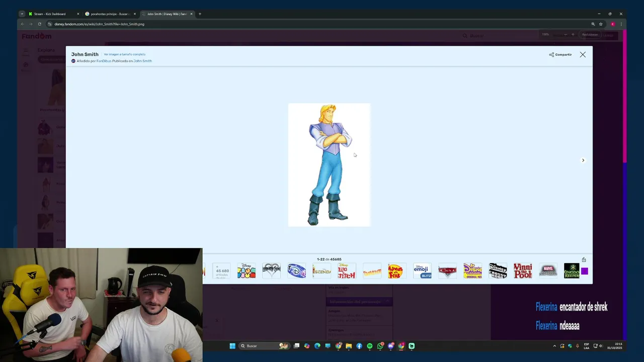Open Copilot from taskbar

click(307, 346)
